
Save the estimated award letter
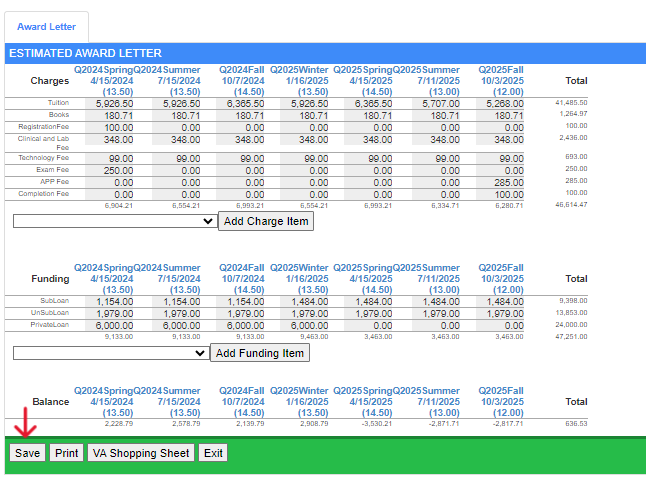point(27,453)
